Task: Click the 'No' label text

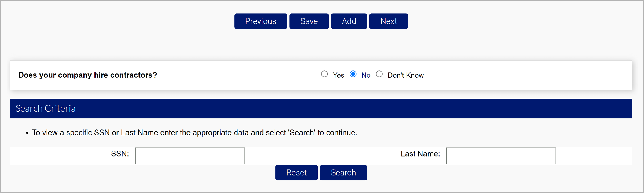Action: 366,75
